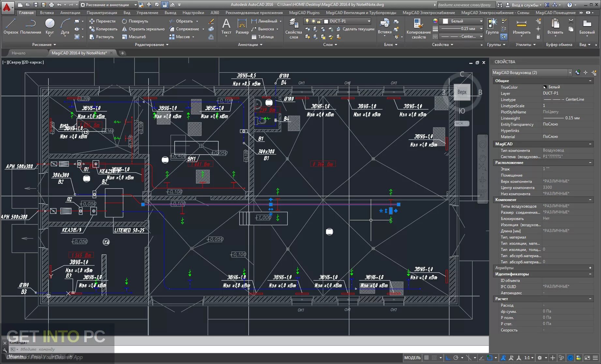Switch to the Начало document tab
Image resolution: width=601 pixels, height=364 pixels.
click(18, 53)
